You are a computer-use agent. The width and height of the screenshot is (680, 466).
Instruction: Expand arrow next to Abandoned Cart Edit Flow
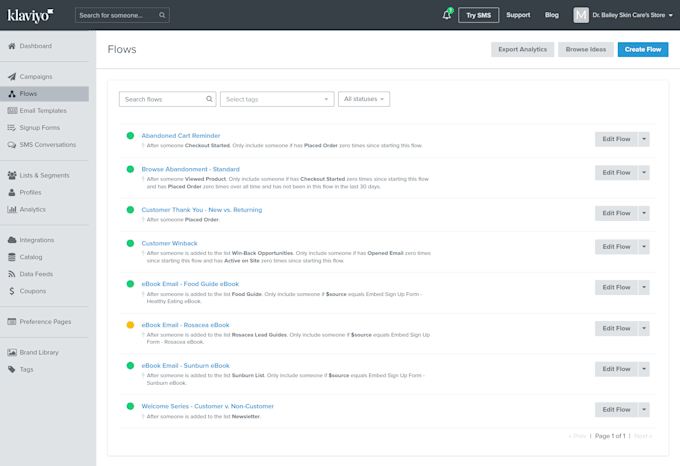(644, 139)
